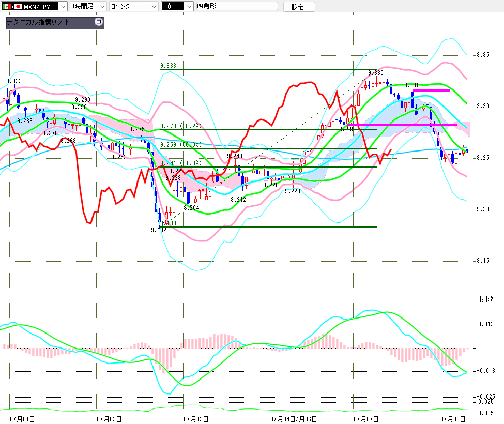
Task: Click the 9.259 (50.0%) Fibonacci label
Action: [x=181, y=145]
